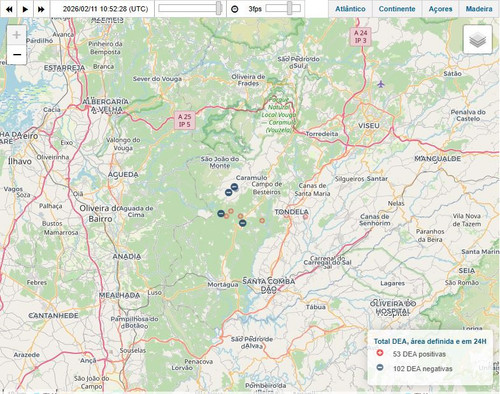Click the Carregal do Sal label
The height and width of the screenshot is (394, 500).
coord(327,262)
